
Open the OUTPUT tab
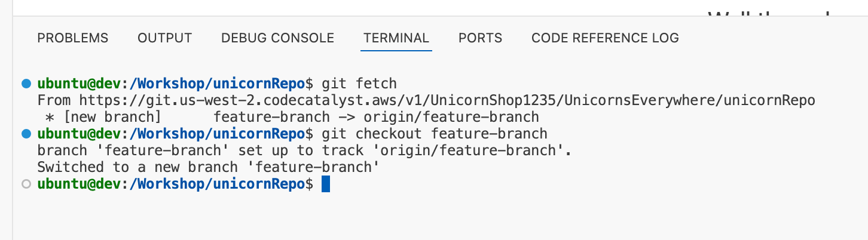pos(165,38)
